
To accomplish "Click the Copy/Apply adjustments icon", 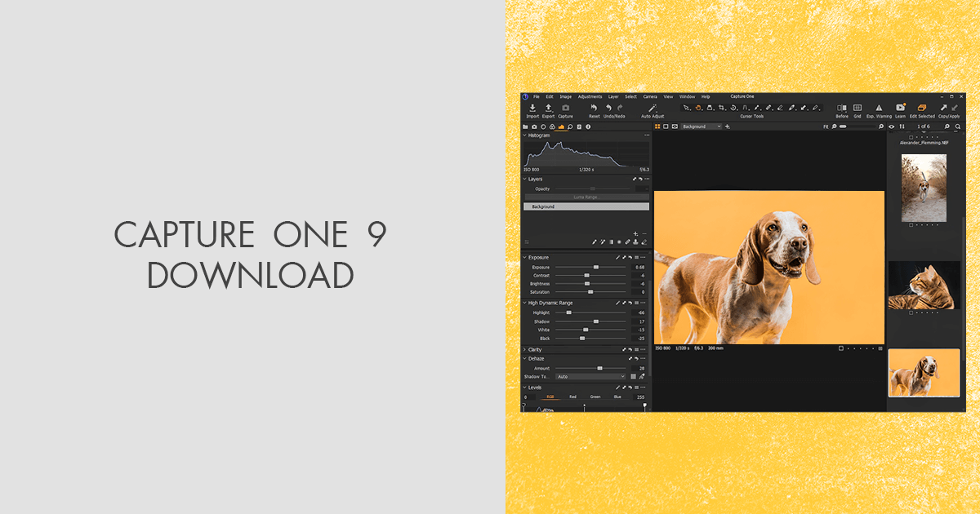I will (x=946, y=108).
